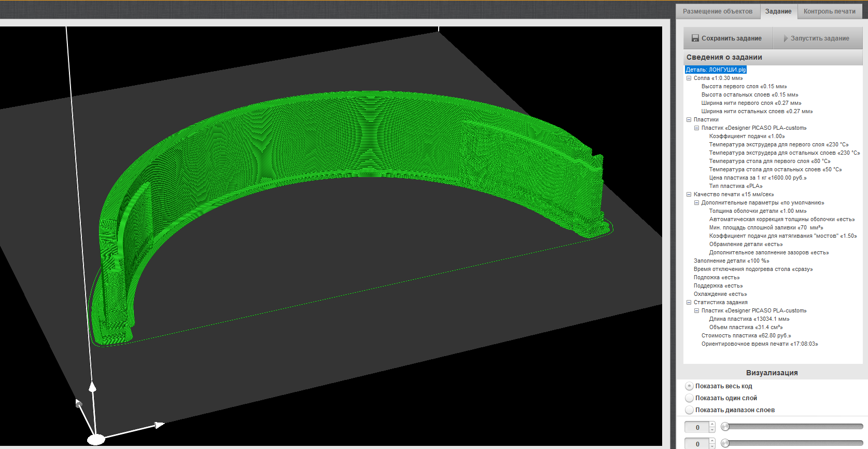
Task: Select 'Показать весь код' radio button
Action: click(x=689, y=386)
